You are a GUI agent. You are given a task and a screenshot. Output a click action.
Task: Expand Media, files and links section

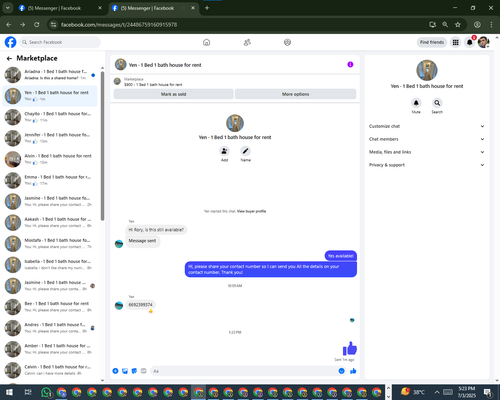pos(427,152)
